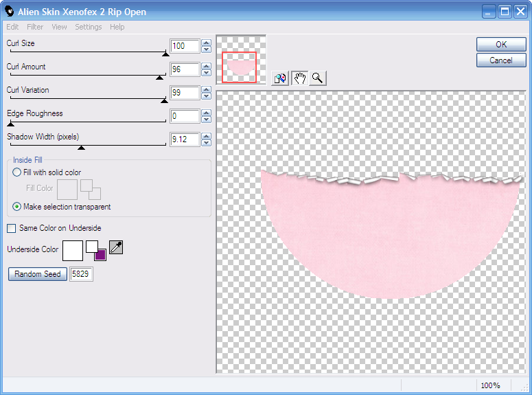Increase the Shadow Width value
532x395 pixels.
pos(206,136)
